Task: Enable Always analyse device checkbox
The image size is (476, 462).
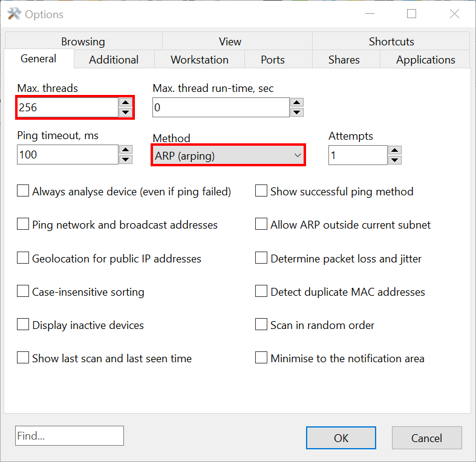Action: (23, 191)
